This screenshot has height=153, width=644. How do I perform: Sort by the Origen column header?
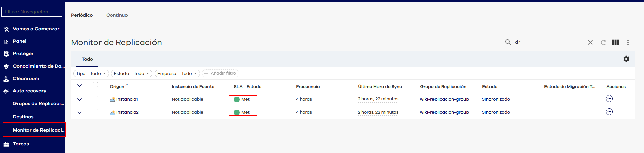point(117,87)
